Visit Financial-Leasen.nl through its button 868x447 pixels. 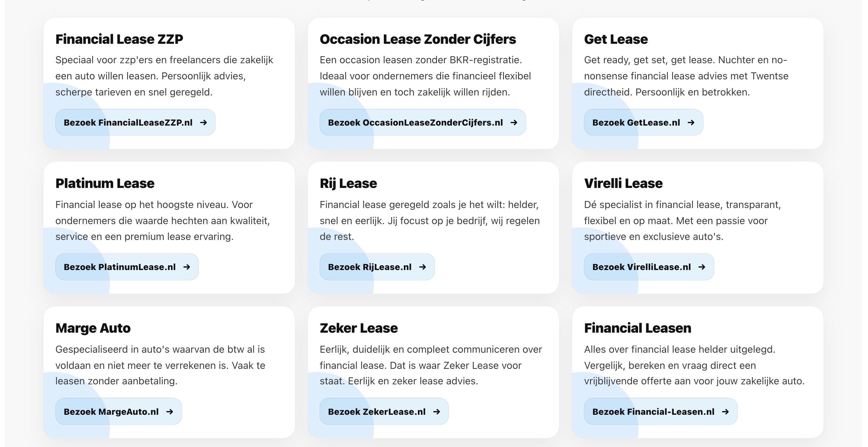(653, 412)
